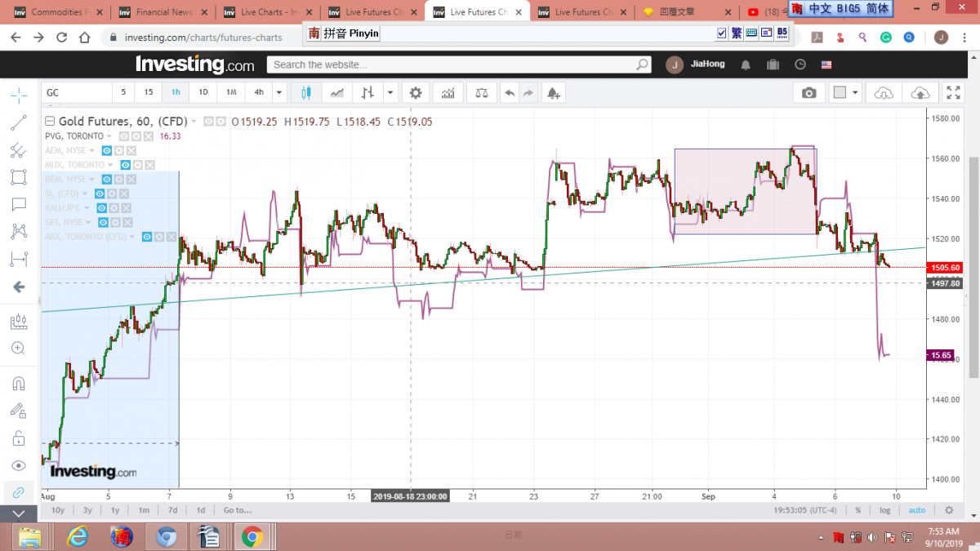Click the add alert bell icon
The image size is (980, 551).
[x=554, y=93]
